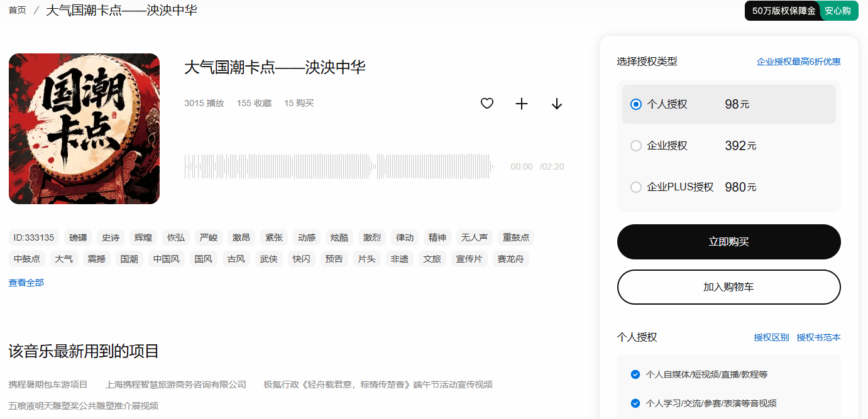Click the 加入购物车 button
The width and height of the screenshot is (868, 419).
click(x=728, y=287)
